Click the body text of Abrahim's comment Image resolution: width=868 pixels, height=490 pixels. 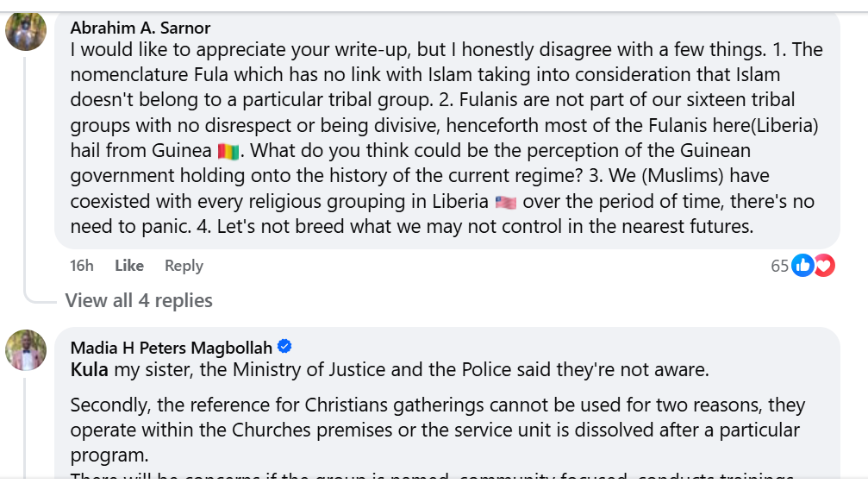431,126
